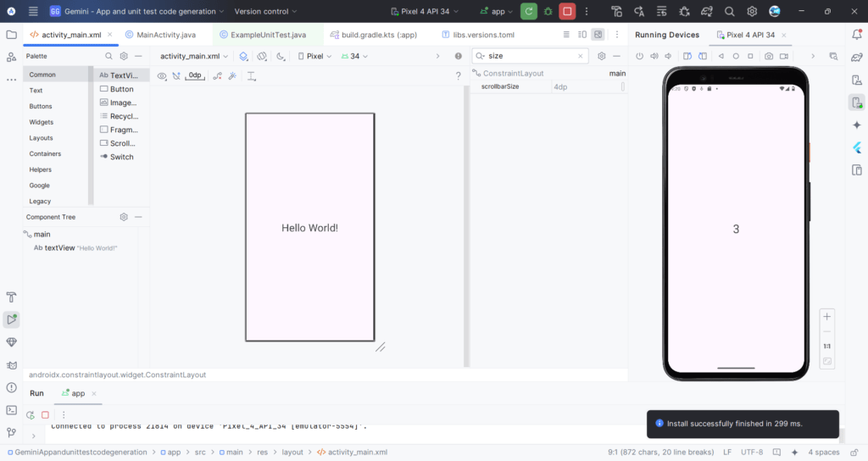Start emulator screen recording
Screen dimensions: 868x461
pos(784,56)
